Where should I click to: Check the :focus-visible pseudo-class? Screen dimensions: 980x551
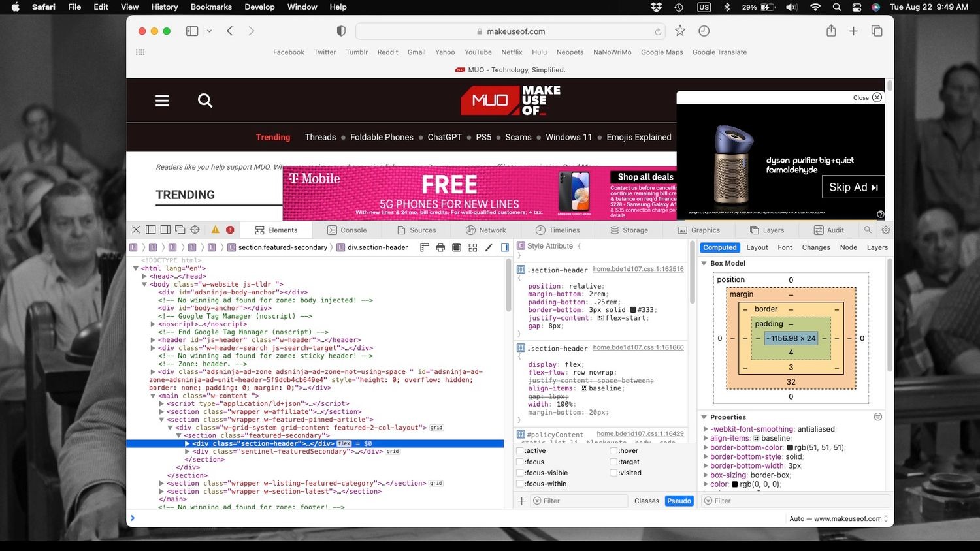[520, 473]
